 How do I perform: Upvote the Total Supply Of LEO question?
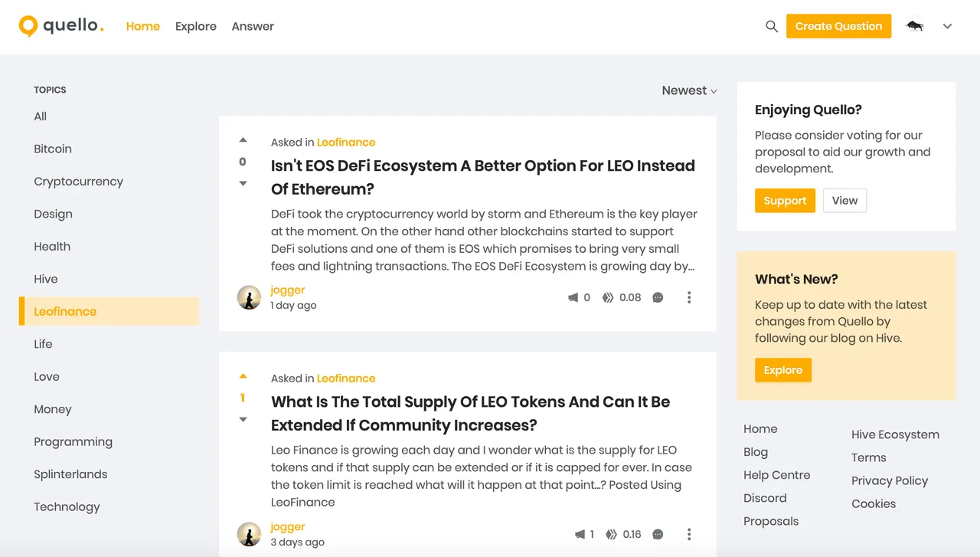point(243,376)
